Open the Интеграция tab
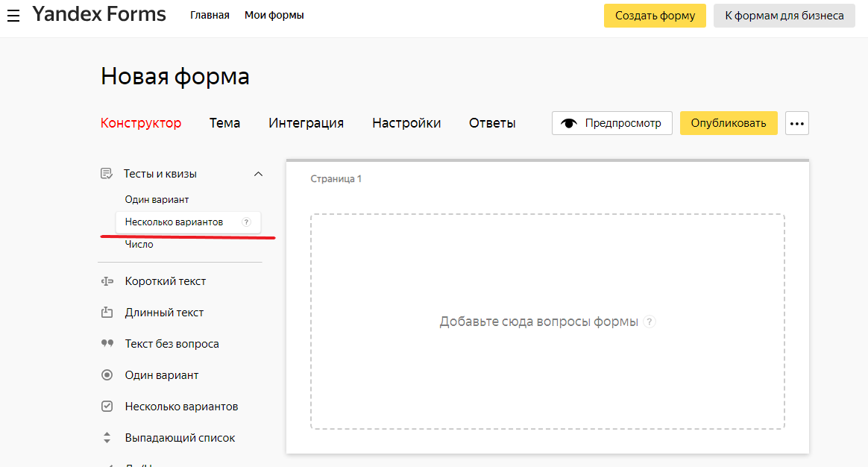This screenshot has height=467, width=868. [x=306, y=123]
